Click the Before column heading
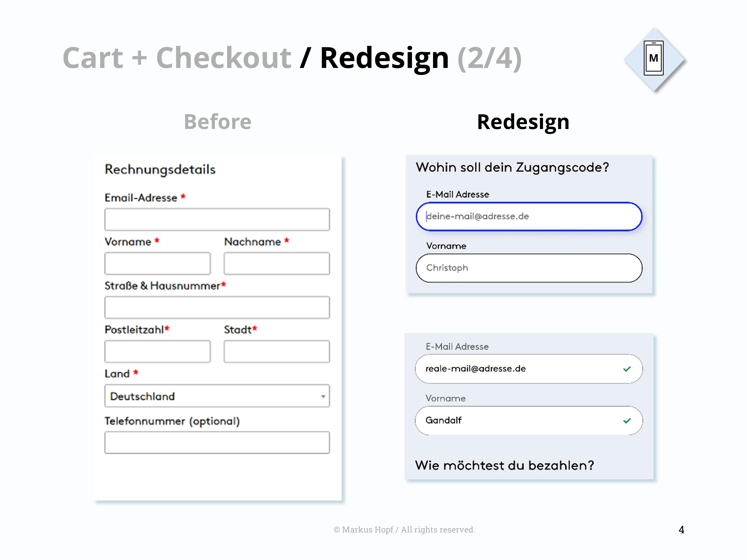The height and width of the screenshot is (560, 747). pyautogui.click(x=217, y=121)
